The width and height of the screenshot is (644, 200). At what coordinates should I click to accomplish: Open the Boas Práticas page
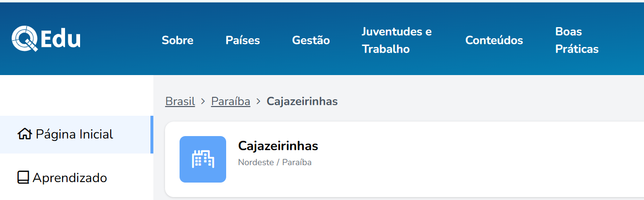pyautogui.click(x=577, y=40)
